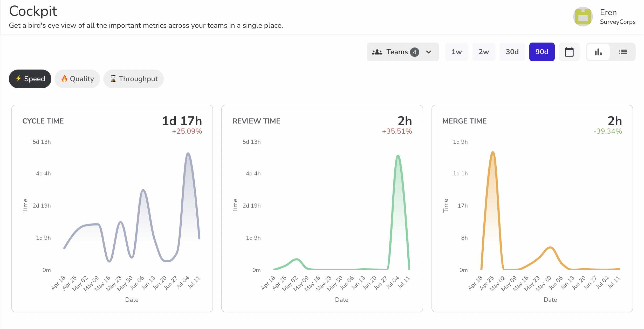Viewport: 644px width, 329px height.
Task: Click the Cycle Time peak near Jul 04
Action: (188, 154)
